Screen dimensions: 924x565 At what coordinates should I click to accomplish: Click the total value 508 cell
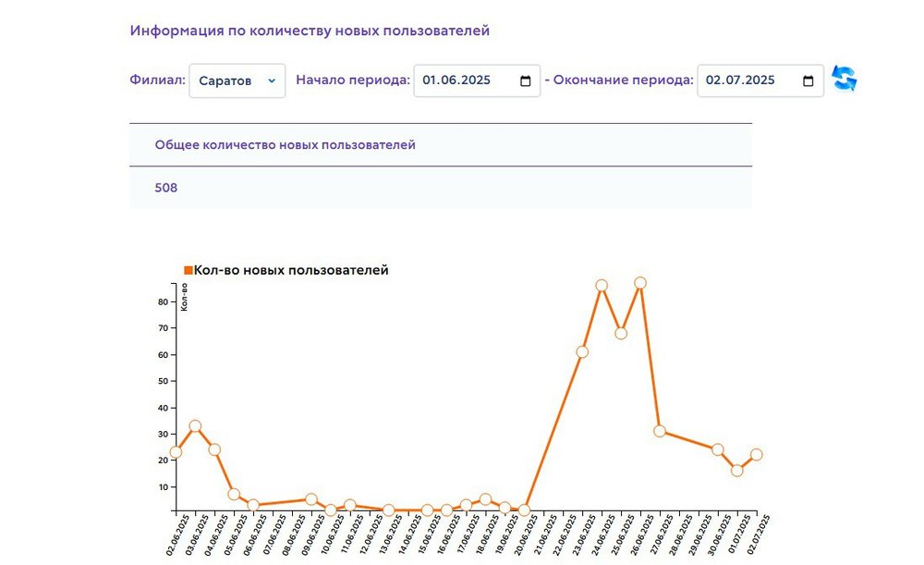166,189
